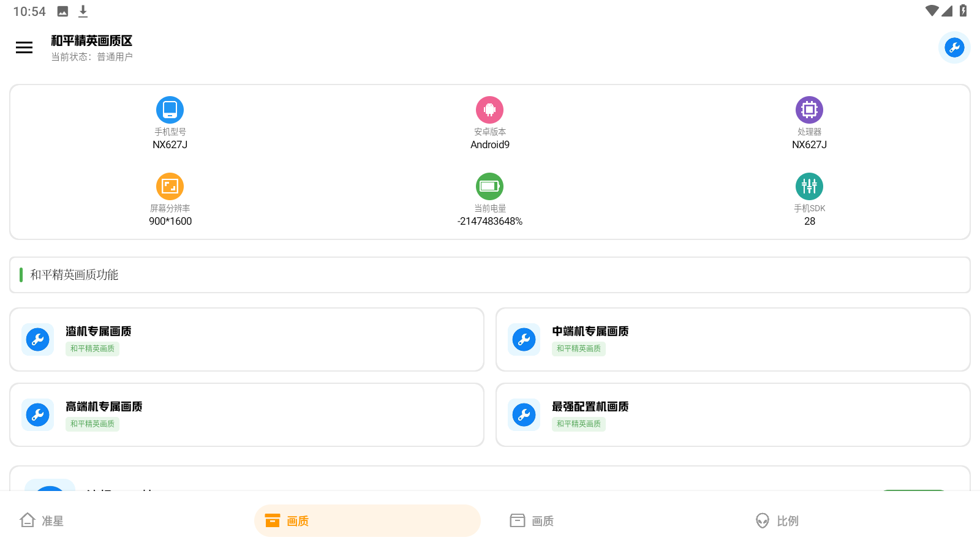Open the hamburger navigation menu

pyautogui.click(x=24, y=47)
